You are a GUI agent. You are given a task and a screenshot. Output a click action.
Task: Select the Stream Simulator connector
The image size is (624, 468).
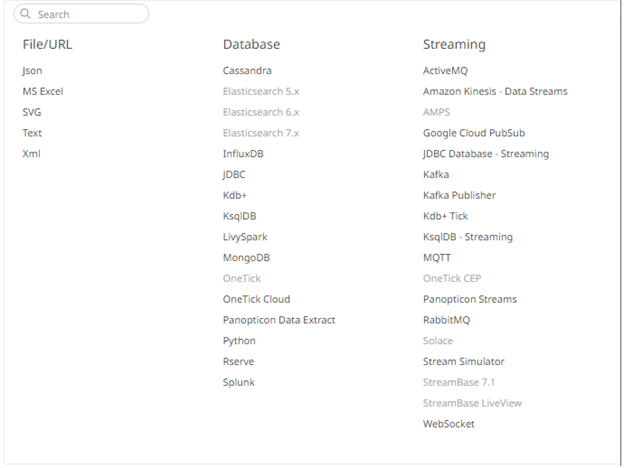(x=464, y=362)
